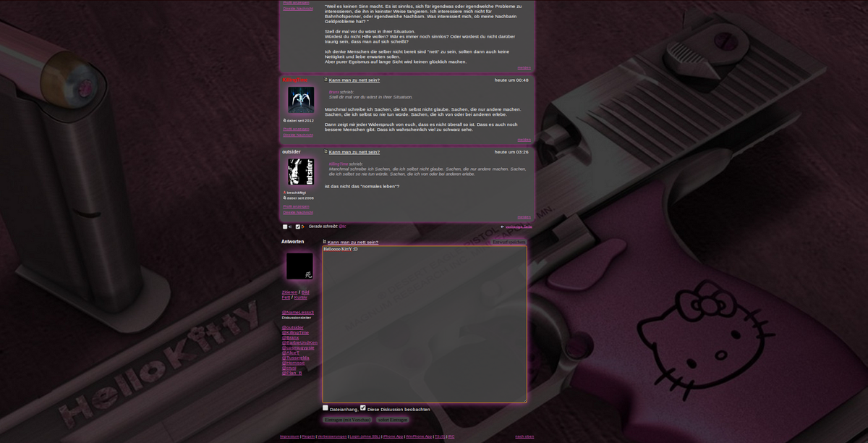Enable the Dateianhang checkbox

point(325,408)
